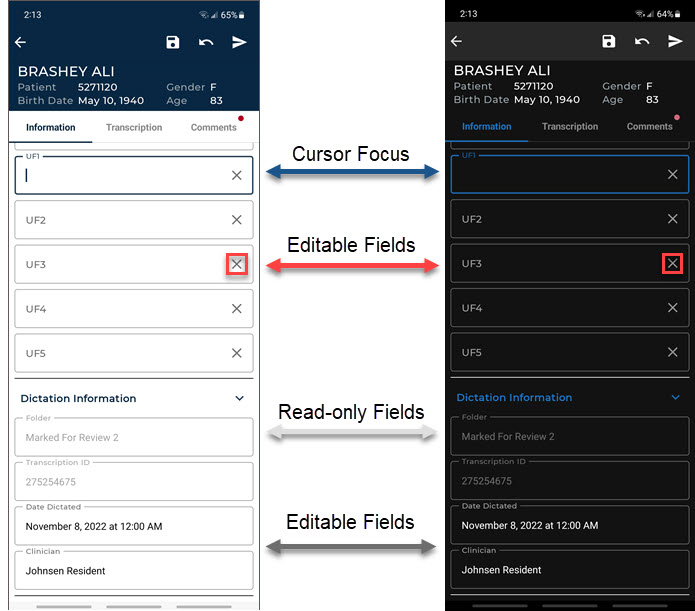Edit Date Dictated field in light theme
Viewport: 695px width, 611px height.
click(x=120, y=526)
